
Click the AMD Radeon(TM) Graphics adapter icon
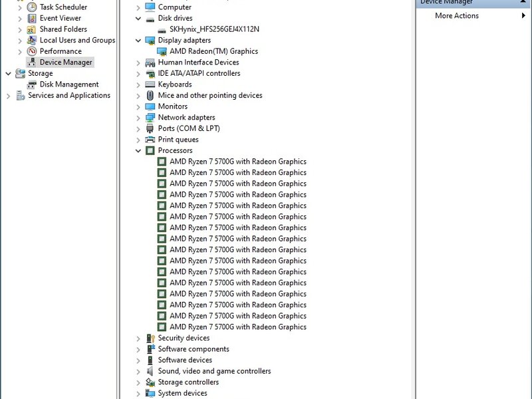coord(162,51)
